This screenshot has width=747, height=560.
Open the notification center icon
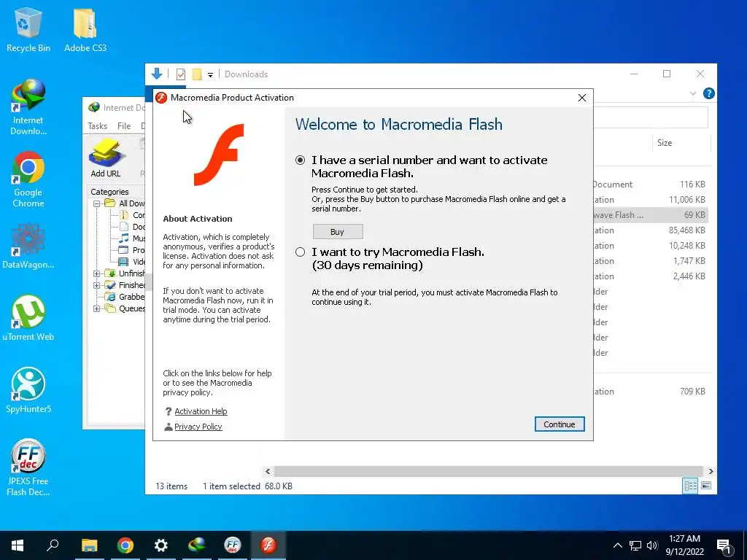click(x=724, y=547)
